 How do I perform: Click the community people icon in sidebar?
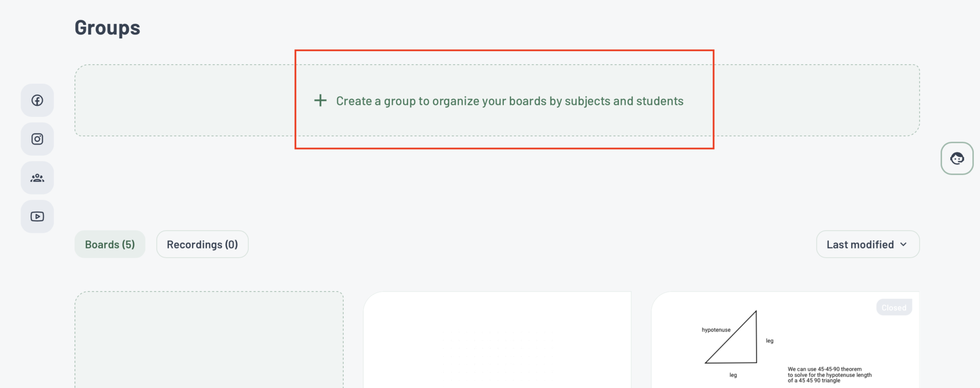(x=37, y=178)
